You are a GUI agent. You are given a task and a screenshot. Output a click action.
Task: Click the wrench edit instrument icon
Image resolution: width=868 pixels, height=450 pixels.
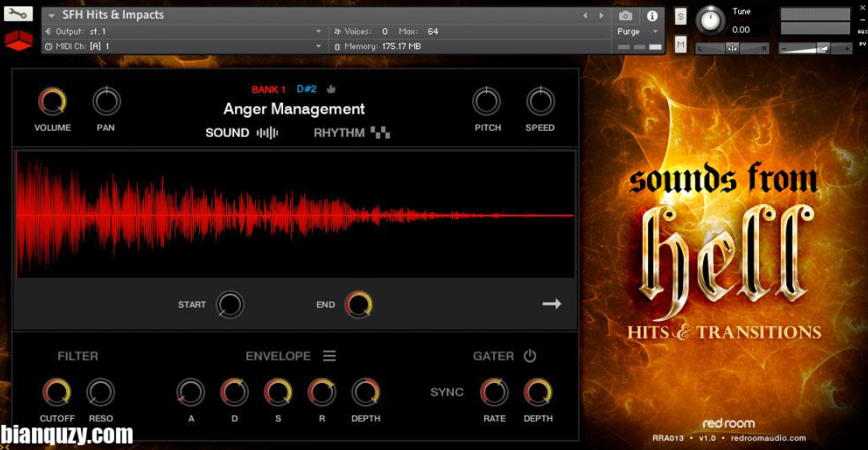coord(18,14)
